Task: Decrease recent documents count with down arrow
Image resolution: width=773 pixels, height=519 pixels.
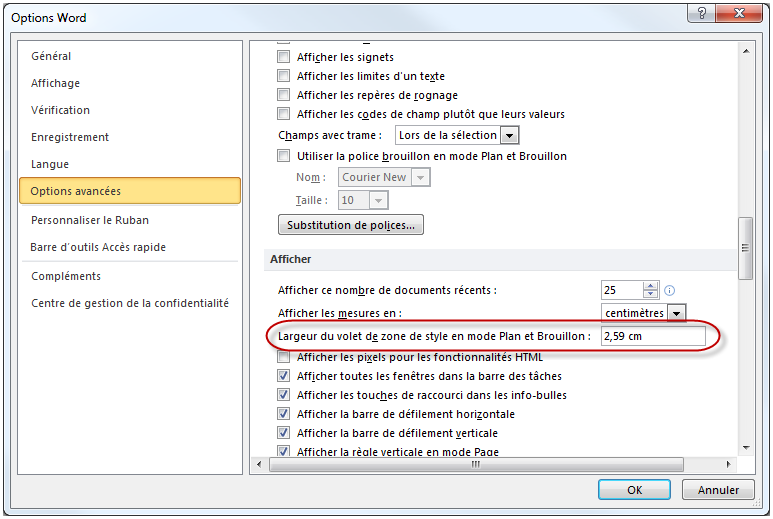Action: (651, 294)
